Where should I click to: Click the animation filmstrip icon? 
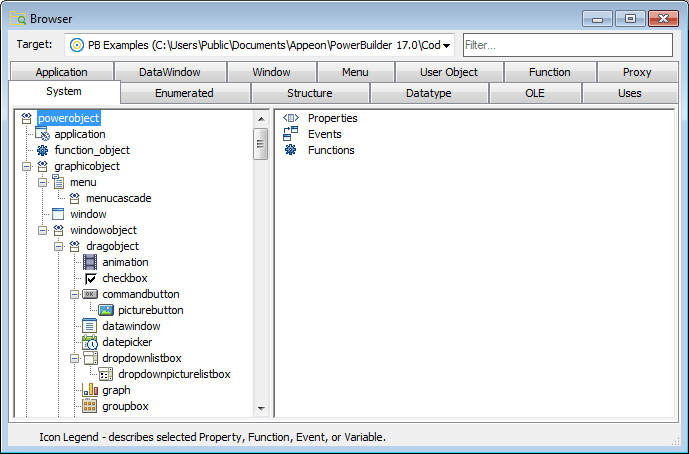(x=90, y=262)
